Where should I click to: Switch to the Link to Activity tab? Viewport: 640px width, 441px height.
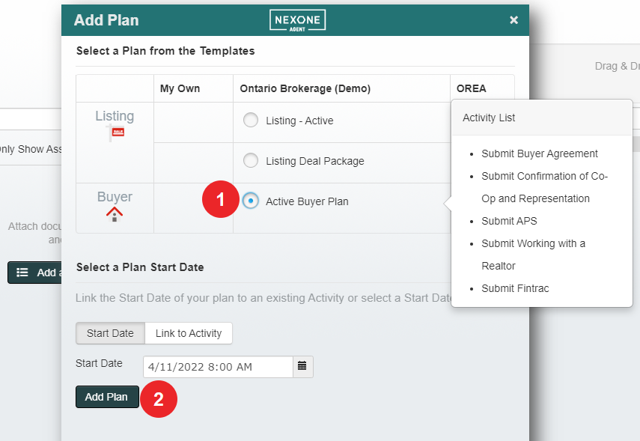coord(188,333)
